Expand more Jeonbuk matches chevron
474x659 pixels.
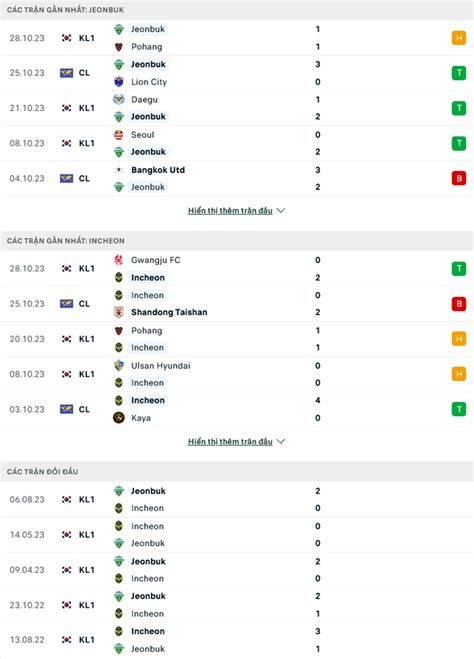[x=281, y=210]
